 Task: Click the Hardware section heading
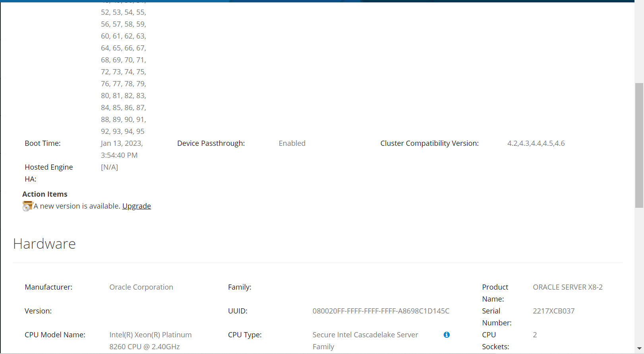click(x=44, y=244)
